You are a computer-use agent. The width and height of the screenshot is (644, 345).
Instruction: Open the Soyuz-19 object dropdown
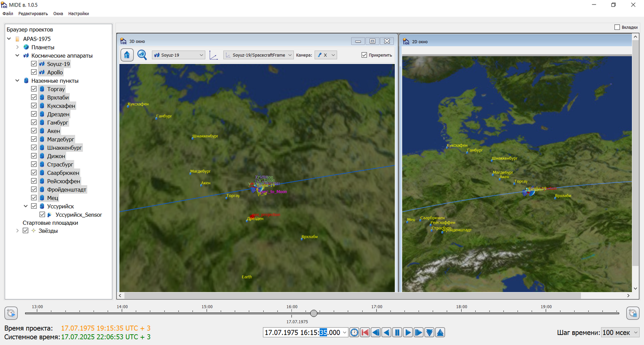tap(179, 55)
